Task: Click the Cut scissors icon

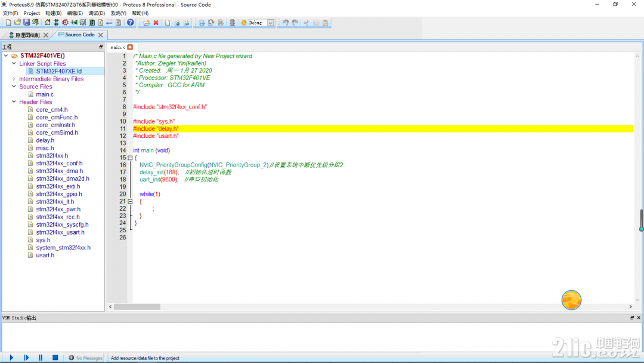Action: tap(306, 23)
